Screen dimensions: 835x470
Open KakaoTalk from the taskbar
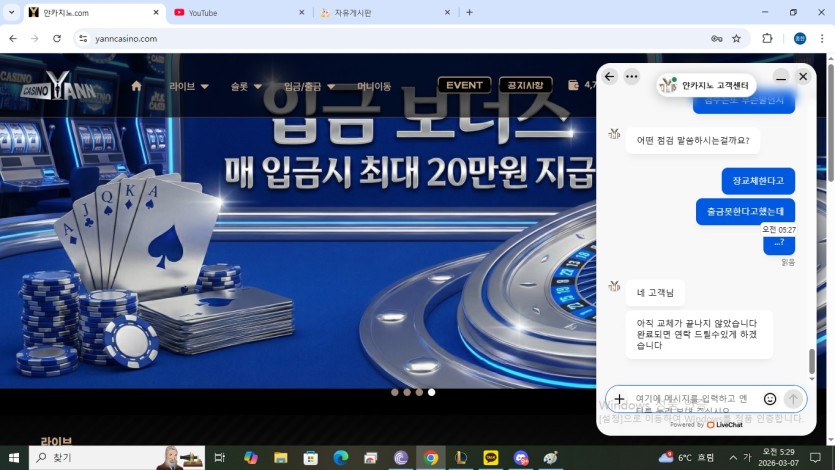tap(490, 458)
